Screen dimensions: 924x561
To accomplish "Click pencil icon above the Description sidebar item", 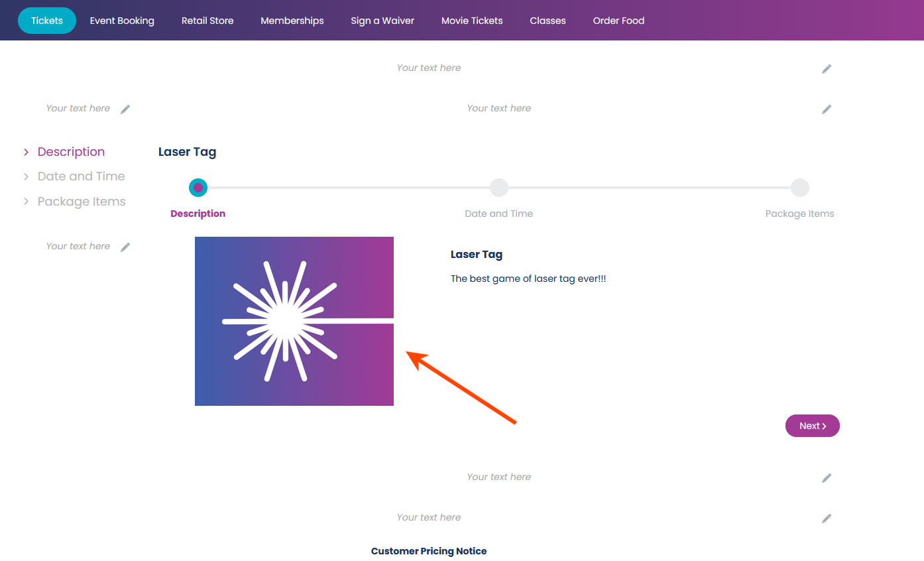I will (x=125, y=109).
